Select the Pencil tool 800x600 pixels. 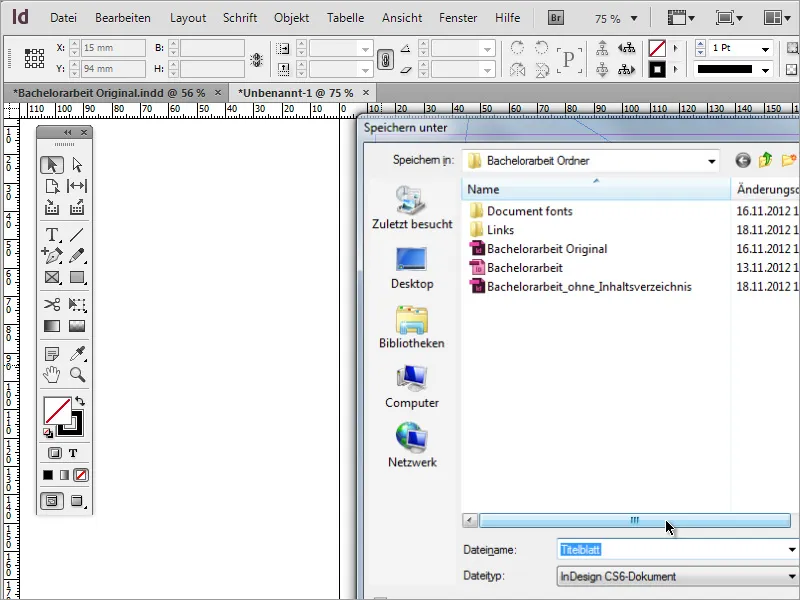(x=77, y=256)
